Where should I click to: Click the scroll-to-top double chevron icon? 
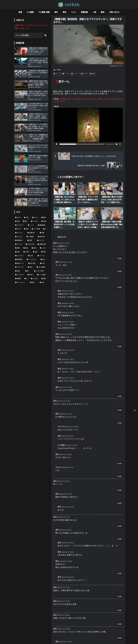pos(135,410)
